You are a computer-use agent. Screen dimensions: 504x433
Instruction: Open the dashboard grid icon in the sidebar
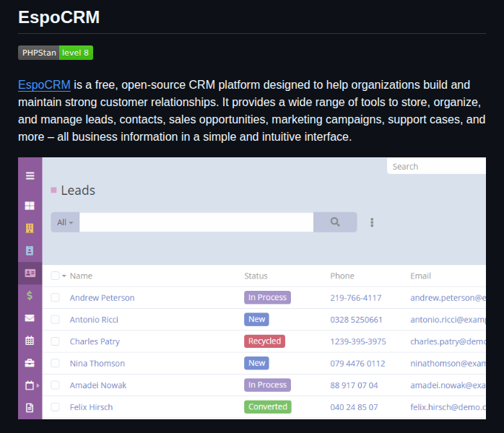pyautogui.click(x=30, y=206)
